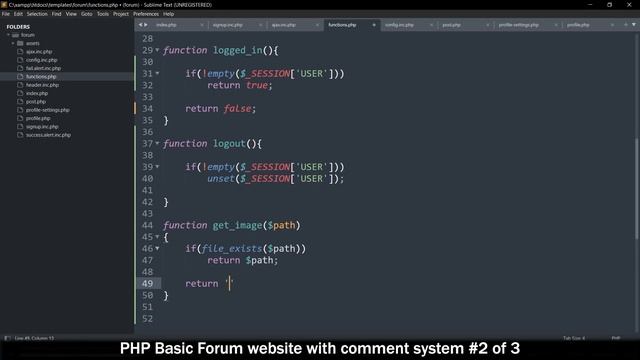The height and width of the screenshot is (360, 640).
Task: Click the PHP syntax selector in status bar
Action: pos(616,338)
